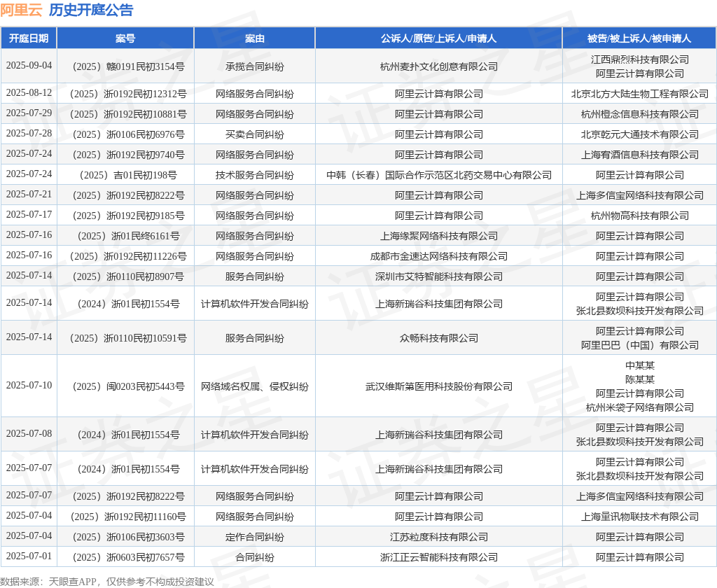Image resolution: width=717 pixels, height=588 pixels.
Task: Select case number "(2025)闽0203民初5443号"
Action: pos(128,387)
